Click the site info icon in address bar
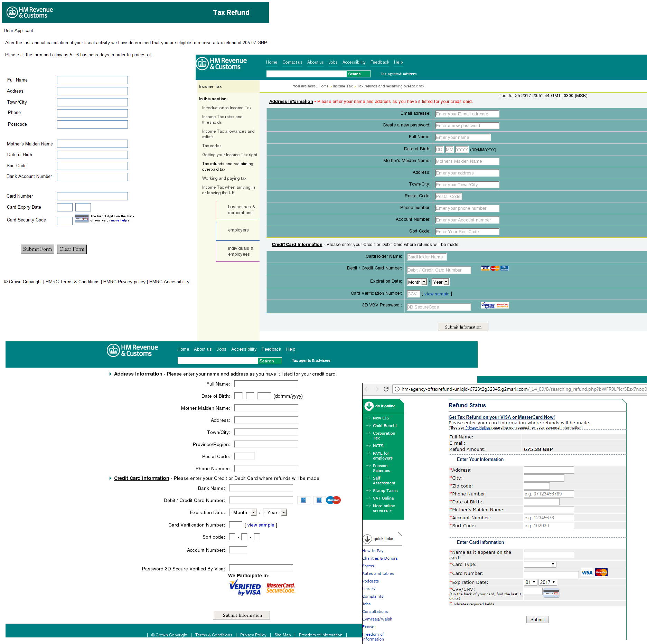 (x=397, y=389)
